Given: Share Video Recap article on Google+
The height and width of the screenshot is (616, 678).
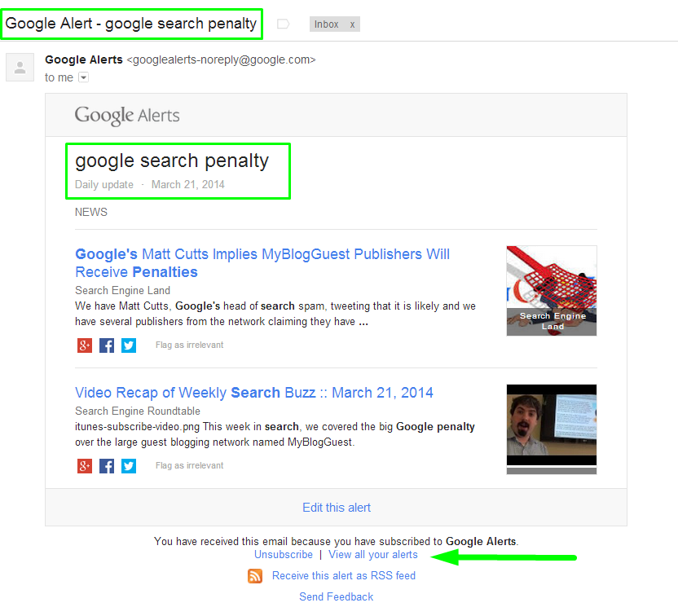Looking at the screenshot, I should click(84, 466).
